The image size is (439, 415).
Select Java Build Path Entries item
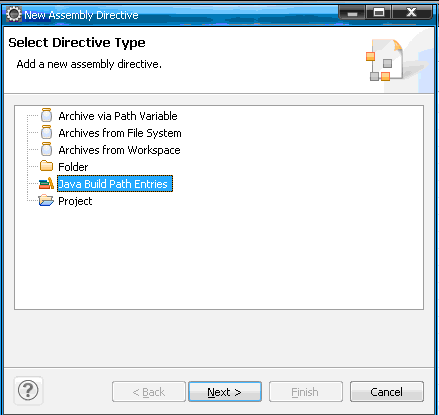[x=115, y=184]
